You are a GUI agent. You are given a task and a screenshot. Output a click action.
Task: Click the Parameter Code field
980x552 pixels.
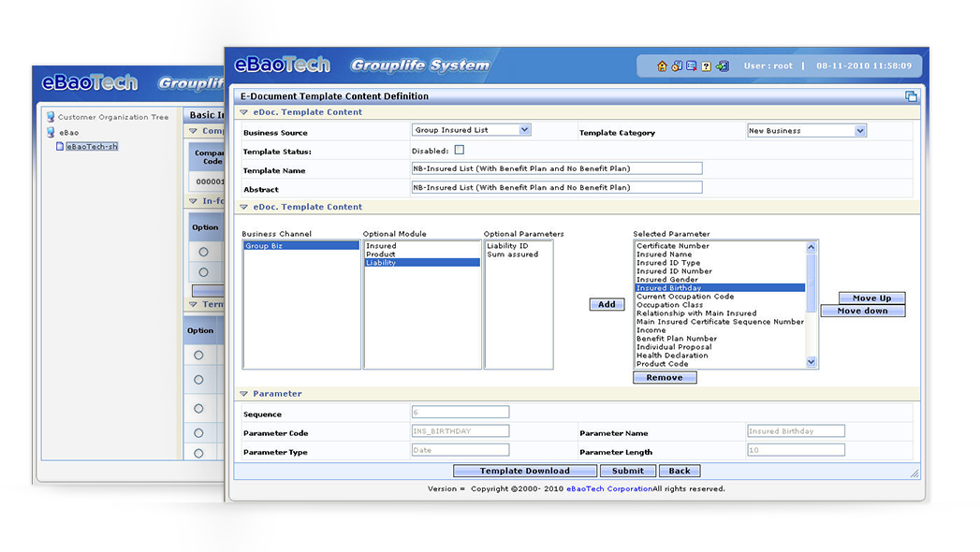coord(461,431)
